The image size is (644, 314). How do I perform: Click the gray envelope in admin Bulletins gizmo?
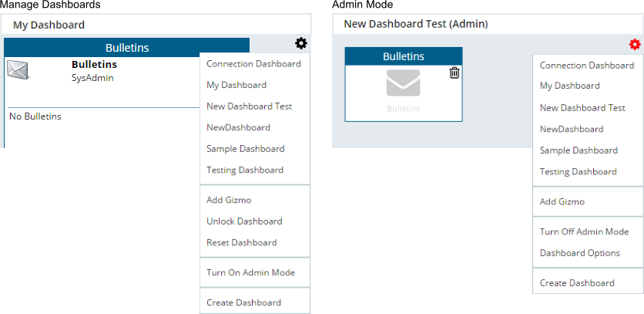click(x=403, y=83)
